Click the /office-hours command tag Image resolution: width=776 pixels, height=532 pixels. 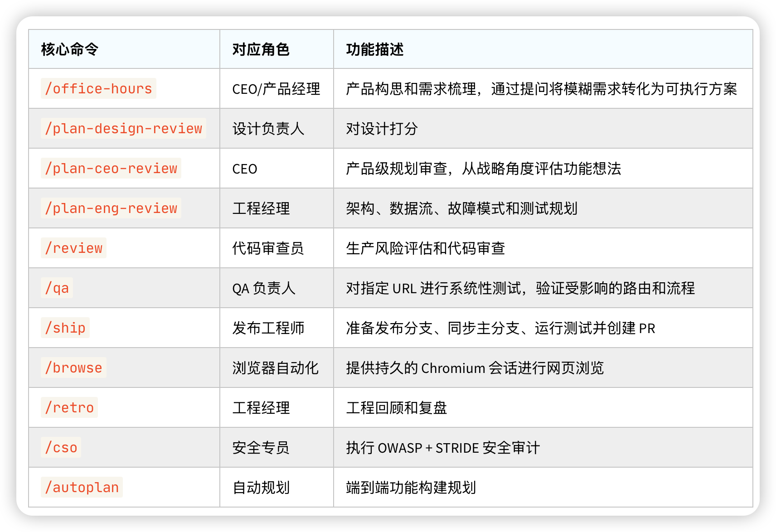[98, 88]
